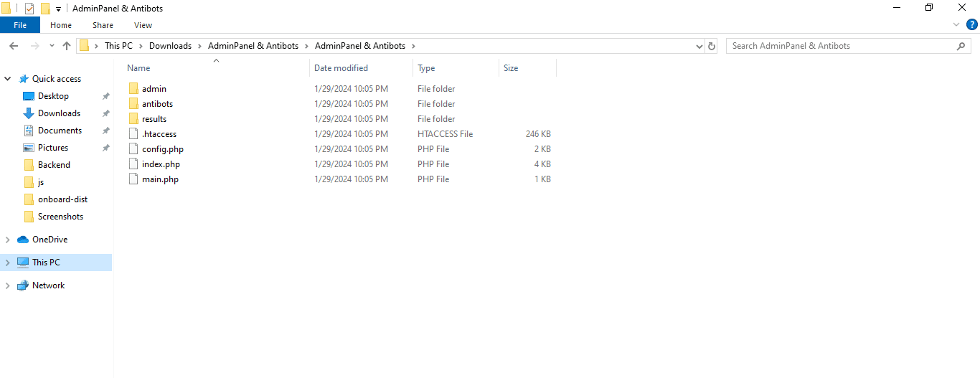Click the results folder icon

pos(133,119)
